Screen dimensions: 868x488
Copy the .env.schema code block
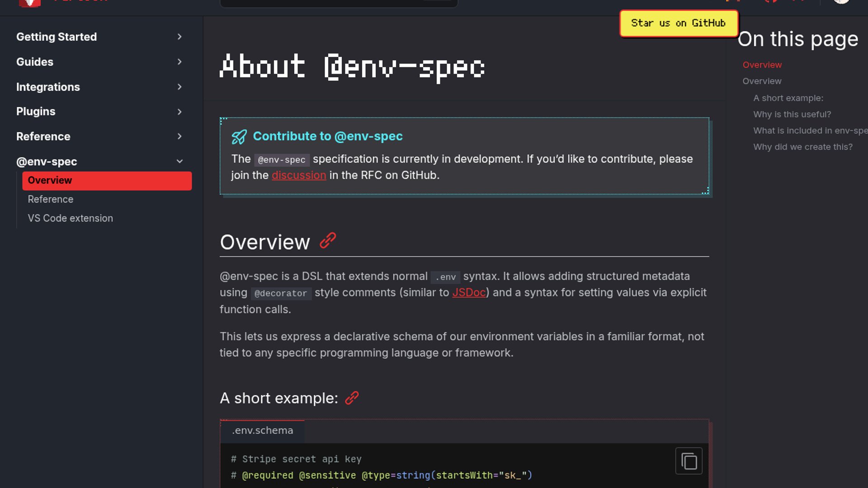[689, 461]
